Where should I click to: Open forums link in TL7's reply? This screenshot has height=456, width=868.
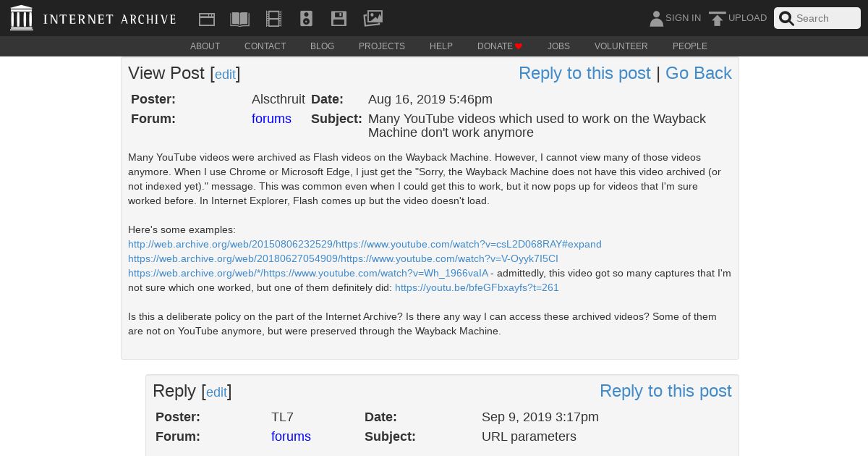pos(291,436)
